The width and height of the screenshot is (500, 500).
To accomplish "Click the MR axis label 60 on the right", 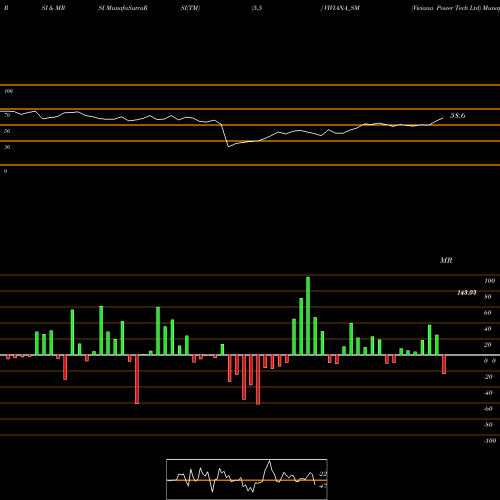I will coord(488,313).
